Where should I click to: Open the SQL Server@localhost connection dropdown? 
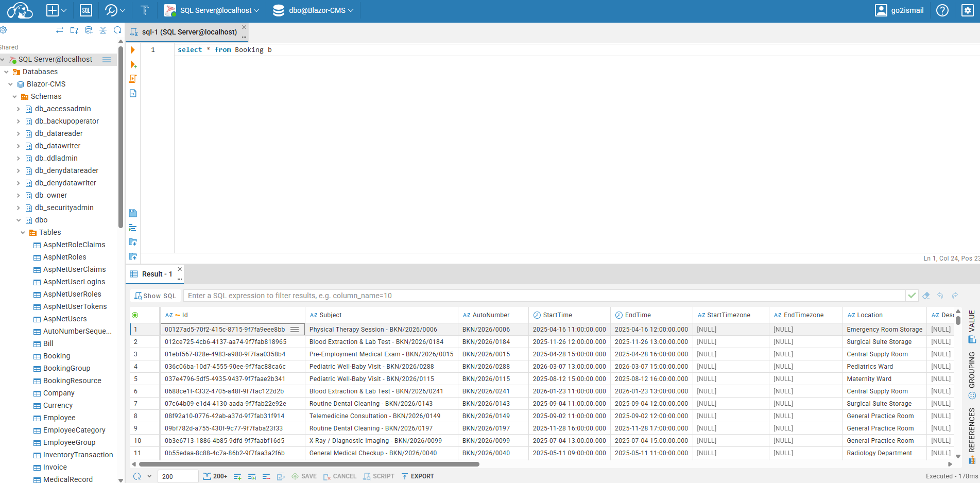pyautogui.click(x=212, y=10)
